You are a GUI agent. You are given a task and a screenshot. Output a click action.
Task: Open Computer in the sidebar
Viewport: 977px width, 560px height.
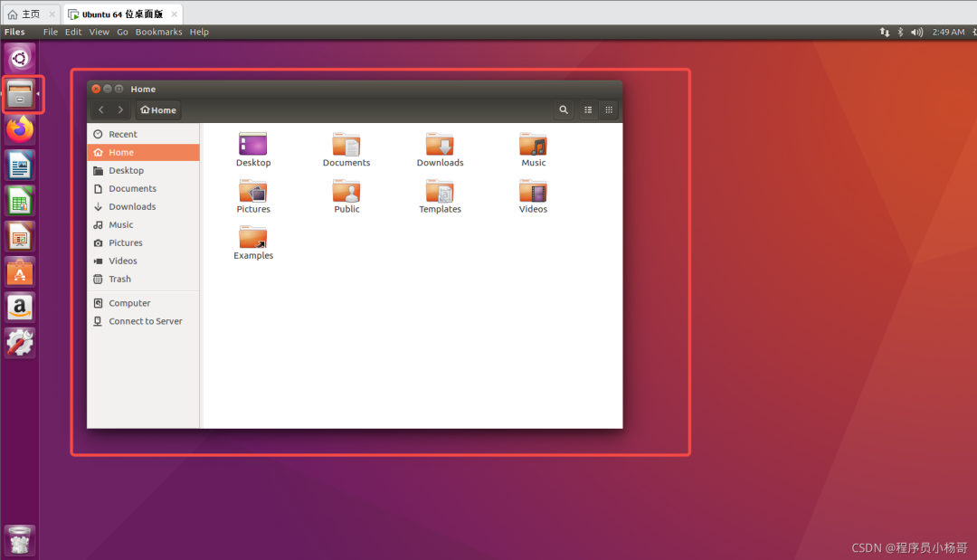pos(143,303)
